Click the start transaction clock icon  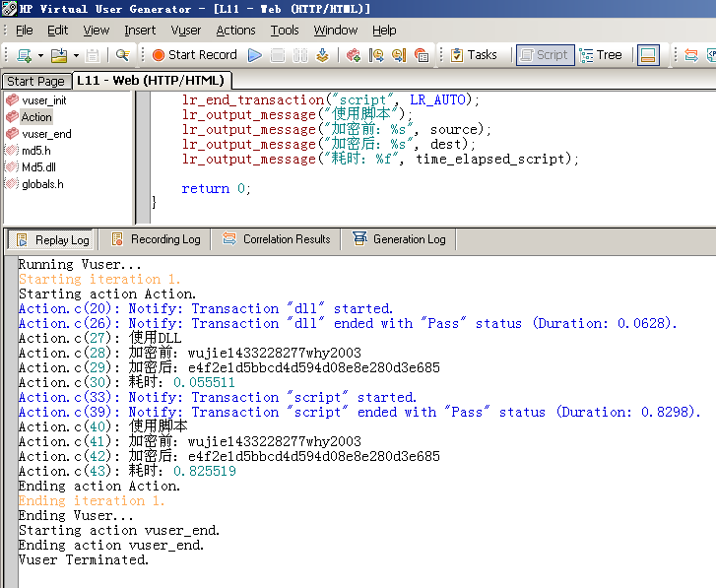coord(376,55)
